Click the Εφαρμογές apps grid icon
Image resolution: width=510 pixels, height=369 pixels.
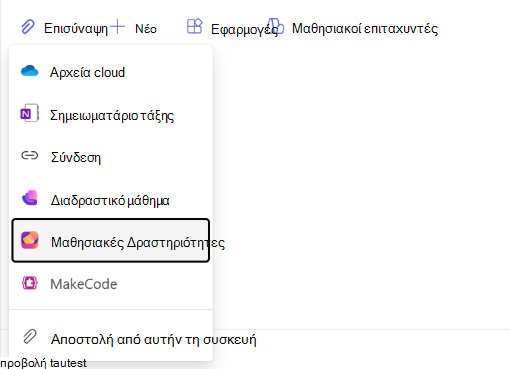(195, 26)
